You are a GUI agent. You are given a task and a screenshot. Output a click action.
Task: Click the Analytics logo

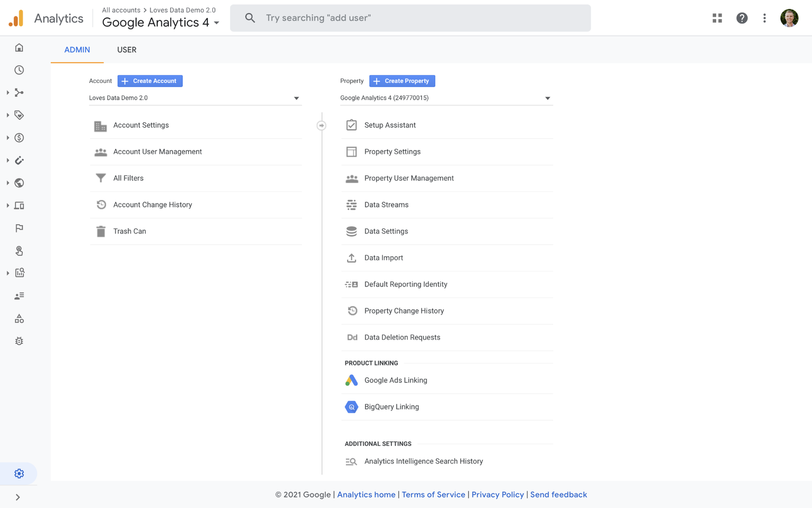(x=16, y=18)
